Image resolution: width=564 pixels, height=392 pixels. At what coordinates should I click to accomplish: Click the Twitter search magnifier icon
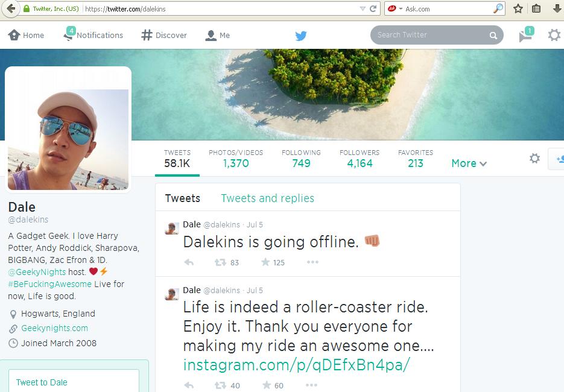pos(493,35)
